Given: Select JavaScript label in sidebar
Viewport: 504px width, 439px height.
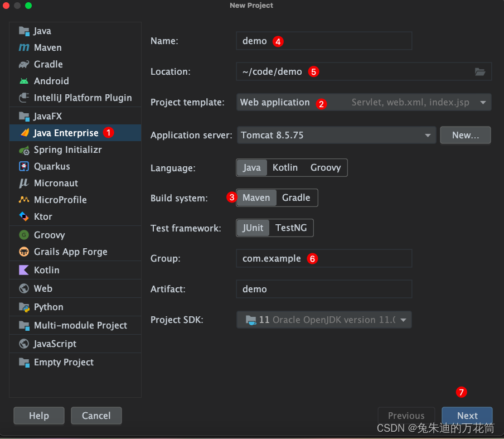Looking at the screenshot, I should pyautogui.click(x=55, y=344).
